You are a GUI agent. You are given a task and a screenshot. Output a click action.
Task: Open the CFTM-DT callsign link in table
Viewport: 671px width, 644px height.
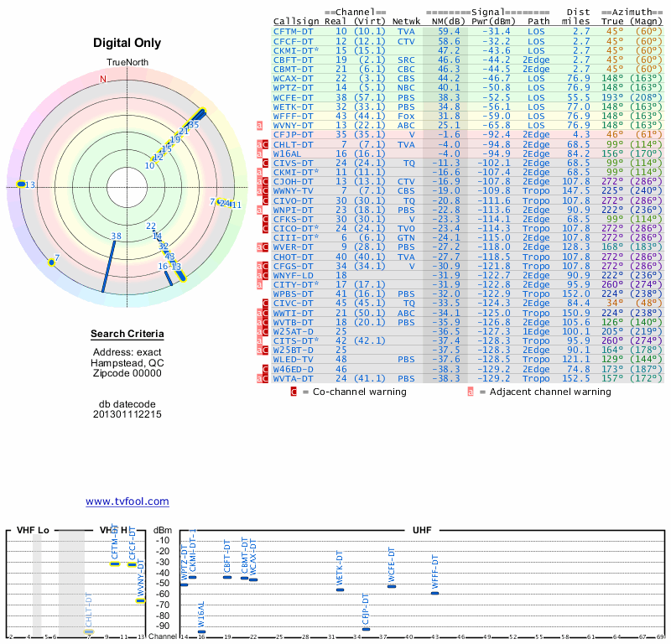point(294,31)
